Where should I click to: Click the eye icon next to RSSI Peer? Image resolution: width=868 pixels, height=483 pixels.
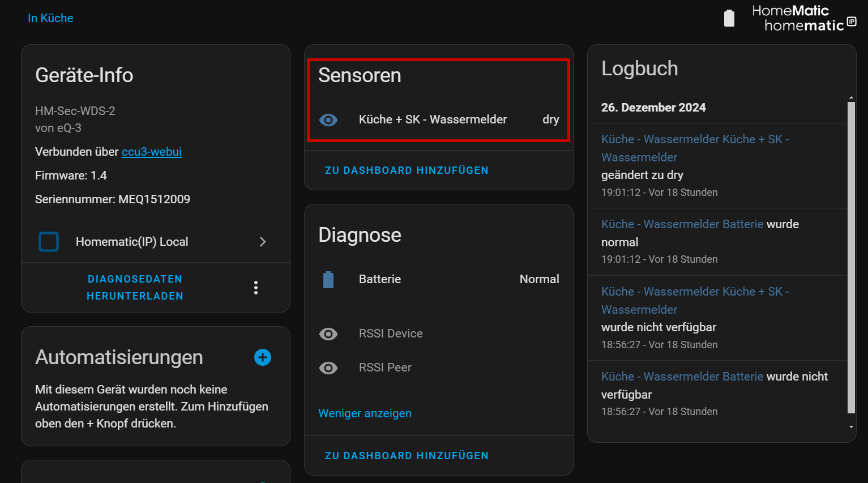point(328,367)
